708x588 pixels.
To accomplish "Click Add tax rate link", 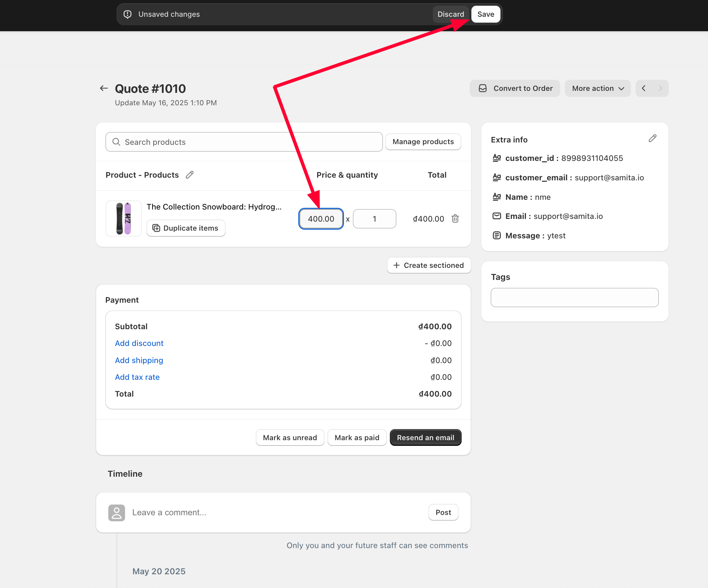I will pos(137,377).
